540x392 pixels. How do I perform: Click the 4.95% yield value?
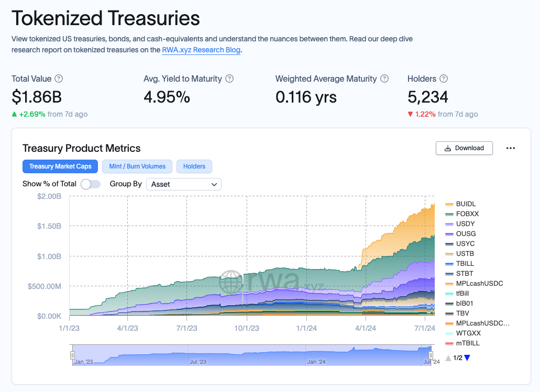click(x=167, y=97)
